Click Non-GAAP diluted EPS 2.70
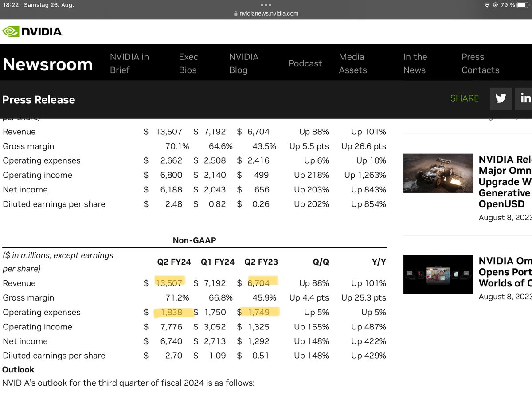Image resolution: width=532 pixels, height=399 pixels. [x=174, y=356]
